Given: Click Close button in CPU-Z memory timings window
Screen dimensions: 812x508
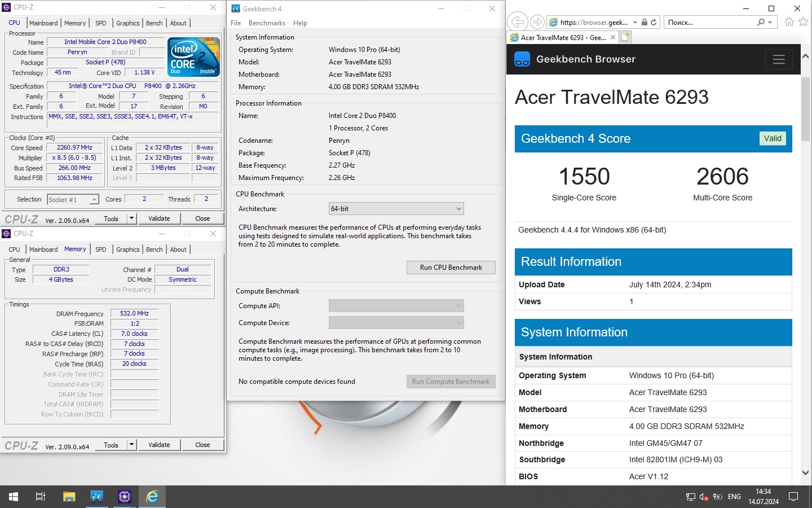Looking at the screenshot, I should click(x=202, y=445).
